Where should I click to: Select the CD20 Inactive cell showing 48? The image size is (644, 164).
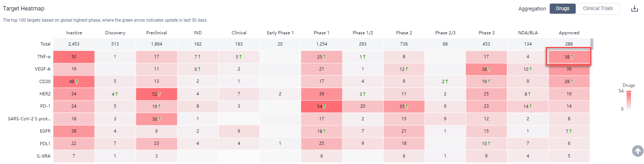point(74,82)
